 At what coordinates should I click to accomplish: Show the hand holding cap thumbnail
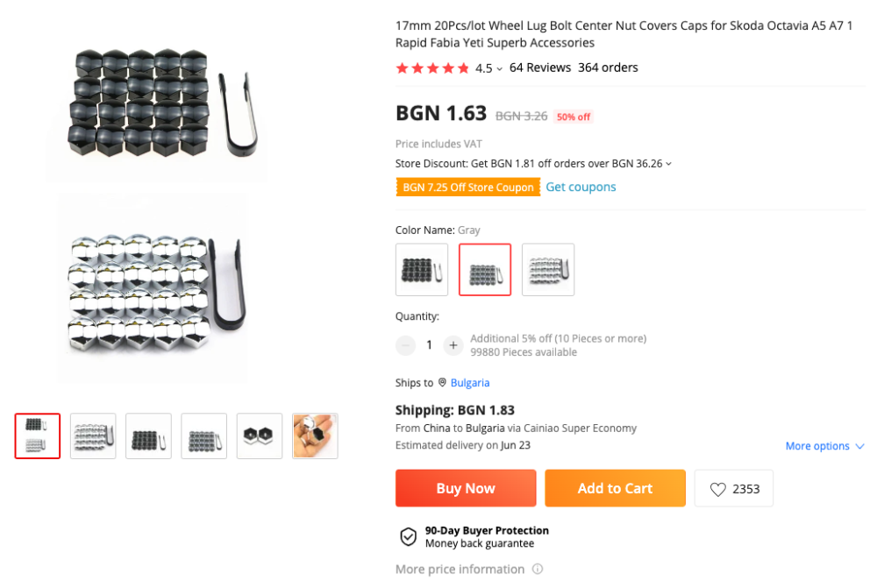click(315, 436)
